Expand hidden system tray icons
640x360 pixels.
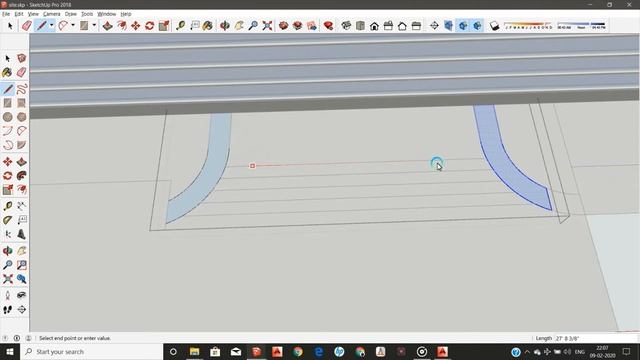[x=527, y=352]
